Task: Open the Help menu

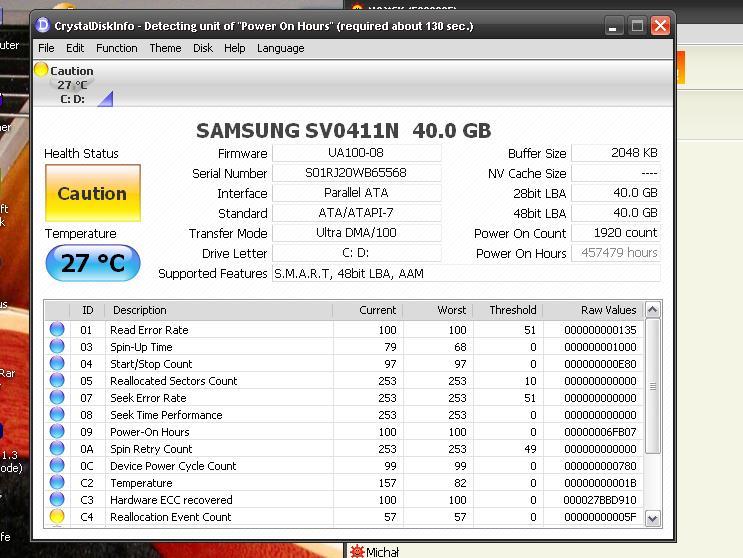Action: click(235, 48)
